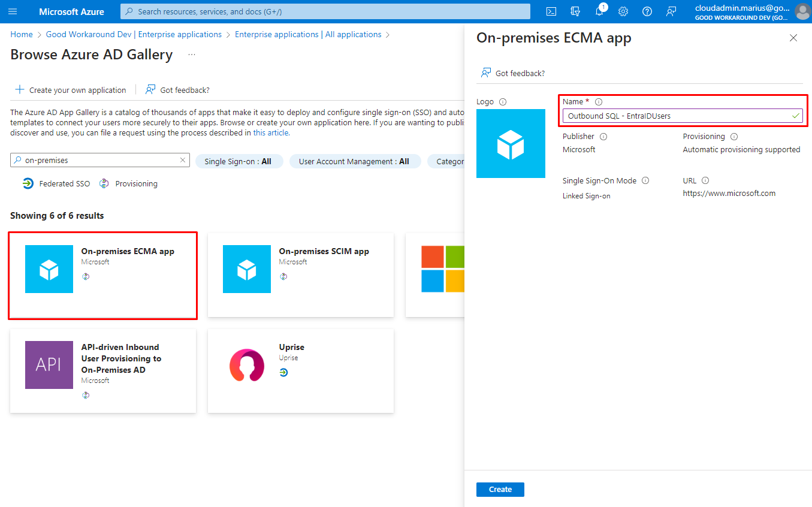The height and width of the screenshot is (507, 812).
Task: Clear the on-premises search text
Action: [x=183, y=161]
